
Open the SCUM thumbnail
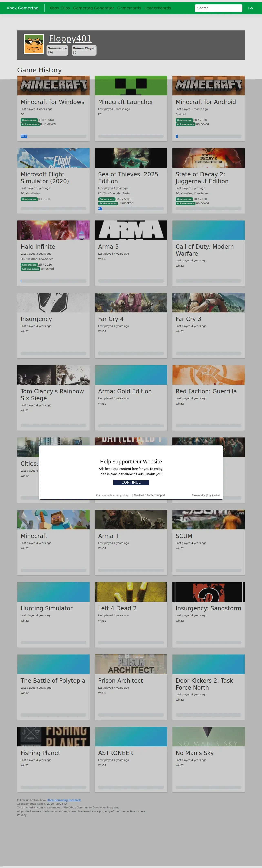[x=209, y=520]
